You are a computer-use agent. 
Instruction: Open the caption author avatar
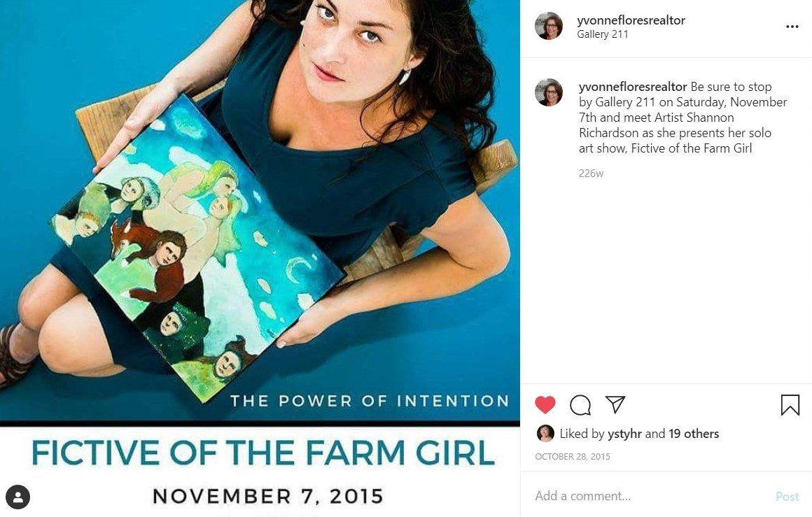coord(548,92)
